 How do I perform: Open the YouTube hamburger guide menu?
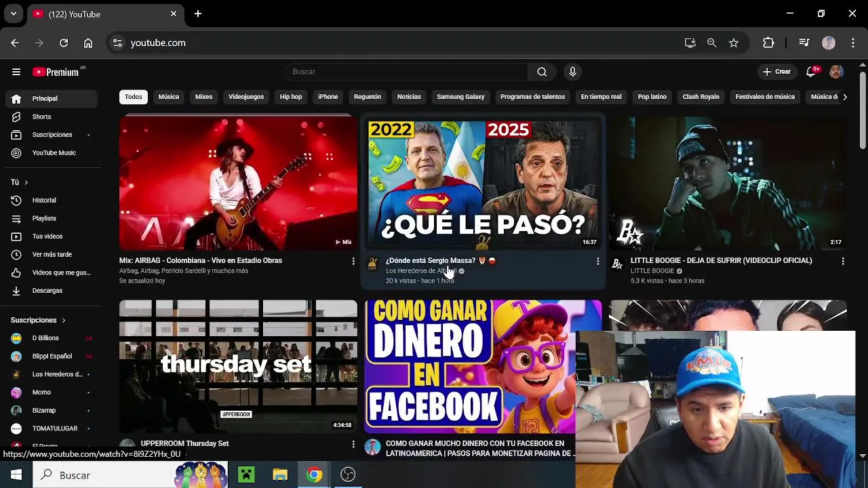(16, 72)
